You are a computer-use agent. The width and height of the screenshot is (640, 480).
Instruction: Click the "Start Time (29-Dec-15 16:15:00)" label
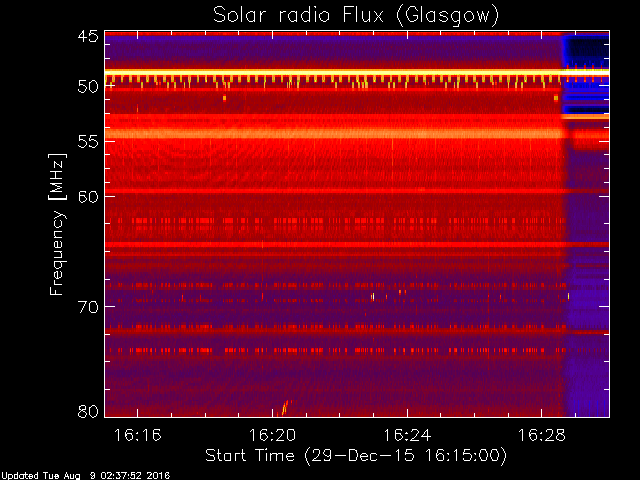tap(356, 456)
